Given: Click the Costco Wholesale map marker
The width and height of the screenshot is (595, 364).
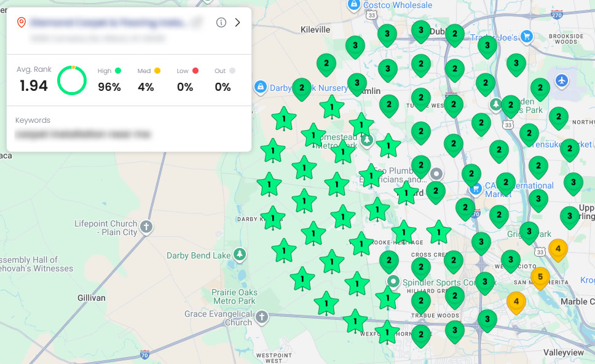Looking at the screenshot, I should point(354,5).
